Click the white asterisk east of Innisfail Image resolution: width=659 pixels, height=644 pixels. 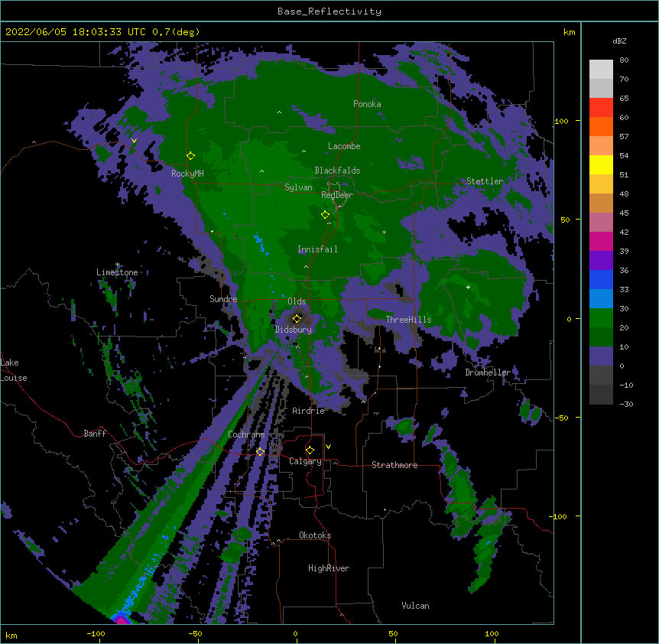[384, 232]
